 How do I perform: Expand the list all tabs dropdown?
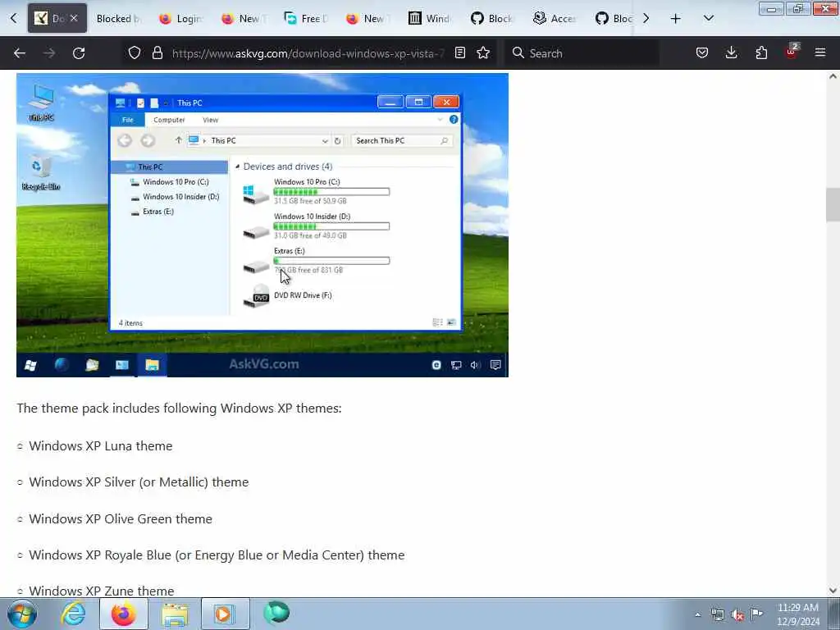click(x=708, y=19)
